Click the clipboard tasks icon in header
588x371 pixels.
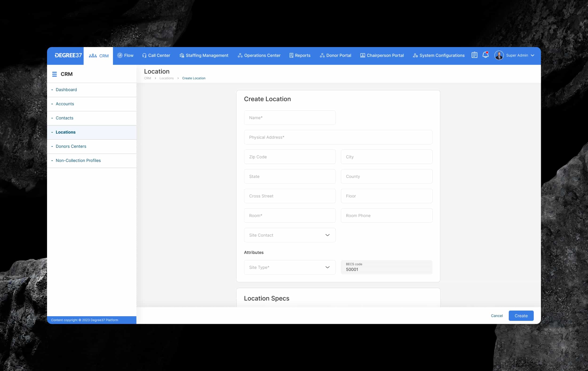pos(474,55)
